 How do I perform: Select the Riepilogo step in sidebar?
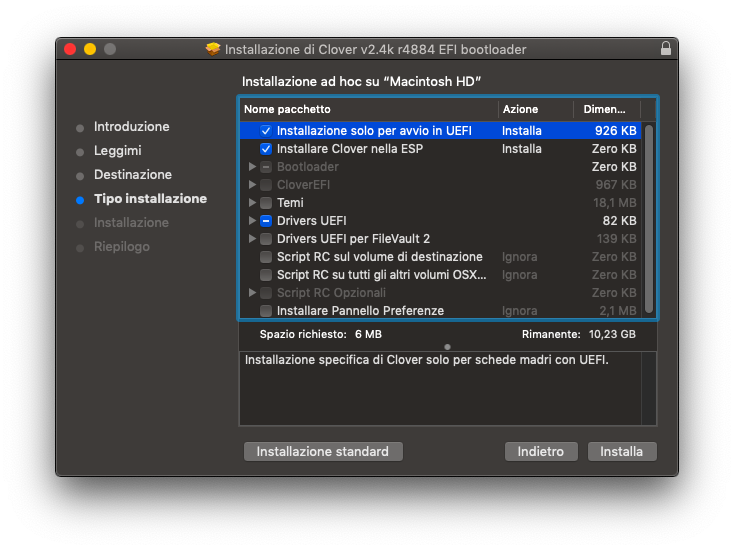(122, 247)
